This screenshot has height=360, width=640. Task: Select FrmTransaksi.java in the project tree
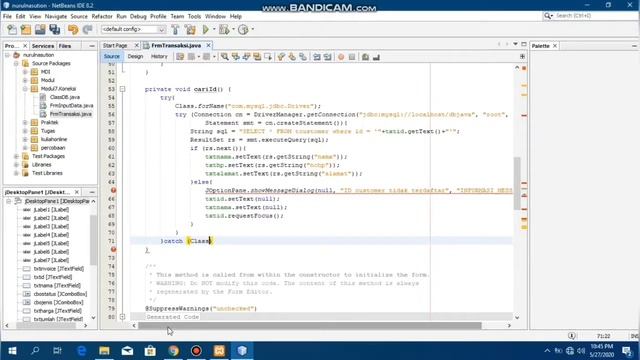(x=71, y=114)
